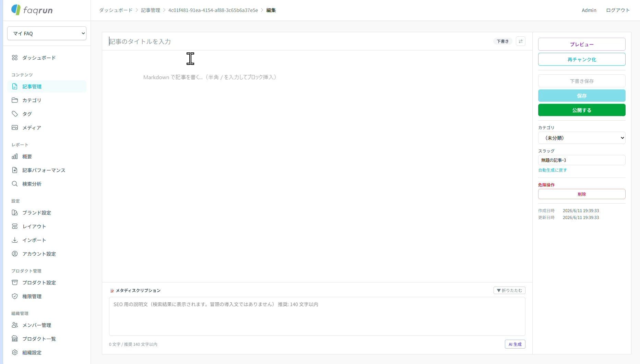Click the green 公開する button
The image size is (640, 364).
coord(582,110)
